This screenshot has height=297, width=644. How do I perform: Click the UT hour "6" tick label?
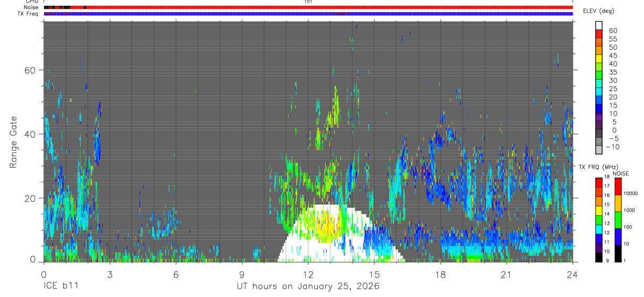176,274
